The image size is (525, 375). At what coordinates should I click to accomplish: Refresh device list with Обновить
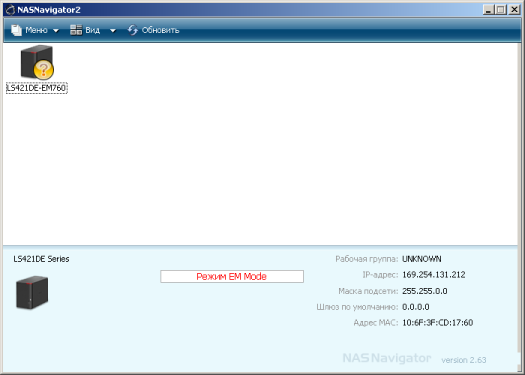click(160, 30)
